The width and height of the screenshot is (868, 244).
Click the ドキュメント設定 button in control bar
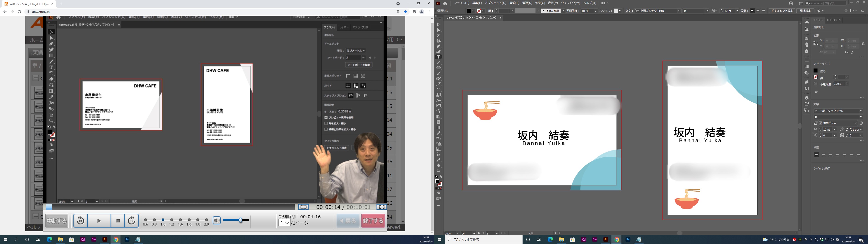(x=782, y=11)
